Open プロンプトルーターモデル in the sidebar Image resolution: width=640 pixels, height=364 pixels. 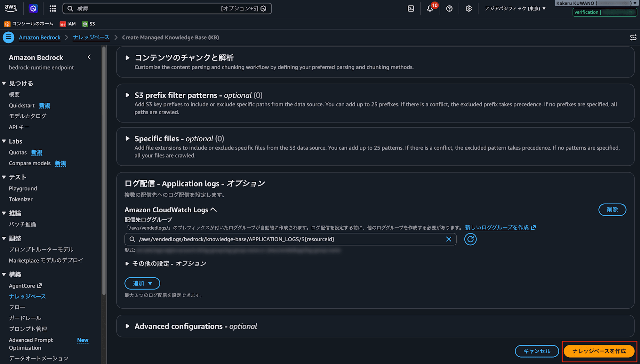click(x=41, y=249)
